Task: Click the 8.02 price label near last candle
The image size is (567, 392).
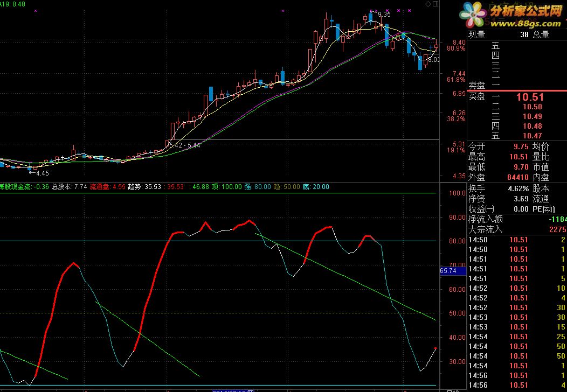Action: click(x=433, y=60)
